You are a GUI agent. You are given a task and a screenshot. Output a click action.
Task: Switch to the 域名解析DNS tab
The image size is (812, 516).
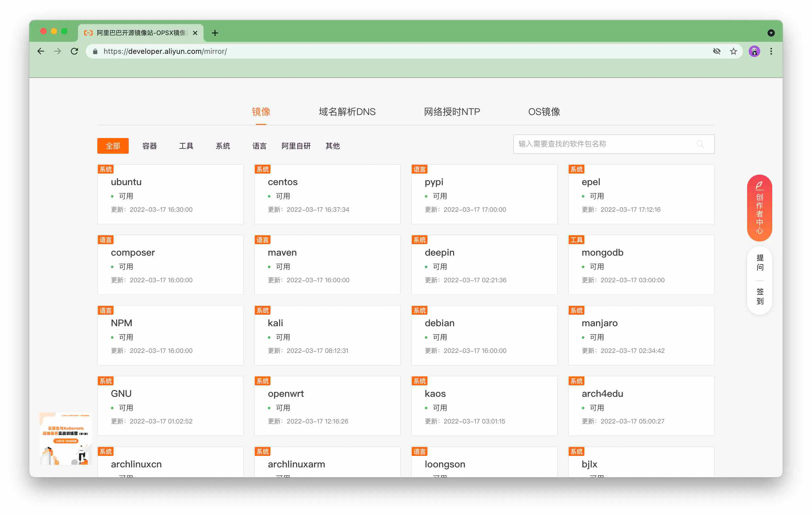click(x=347, y=112)
